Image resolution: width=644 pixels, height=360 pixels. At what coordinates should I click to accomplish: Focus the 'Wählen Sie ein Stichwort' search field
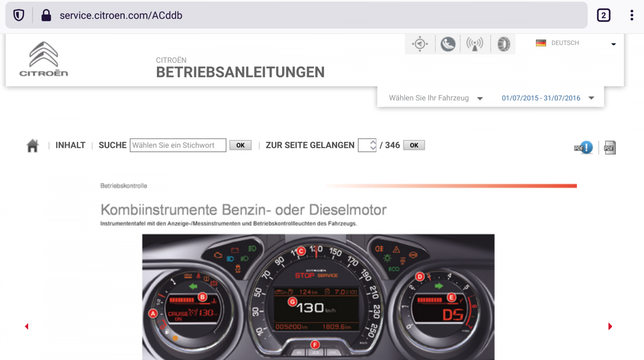tap(178, 145)
